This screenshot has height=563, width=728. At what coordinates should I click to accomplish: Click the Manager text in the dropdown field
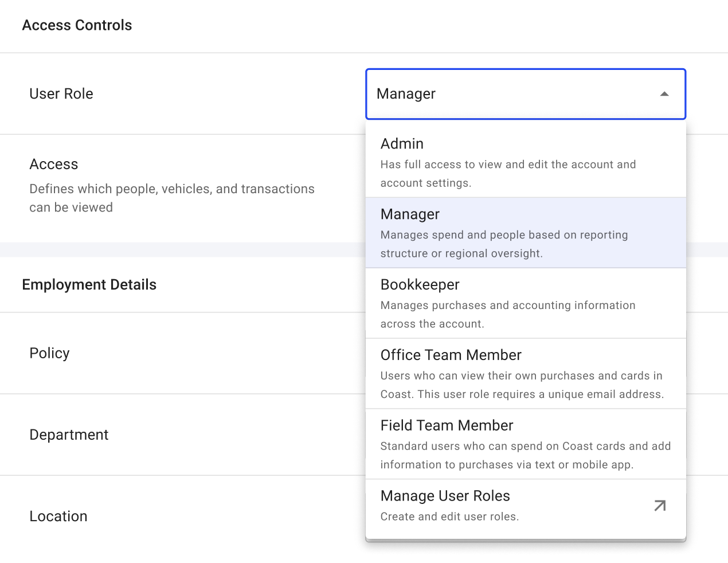click(406, 93)
